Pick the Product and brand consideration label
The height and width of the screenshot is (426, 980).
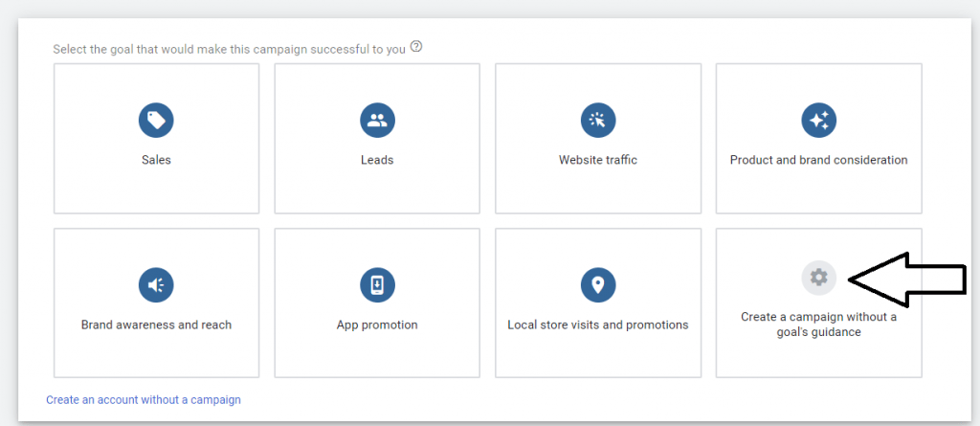818,160
